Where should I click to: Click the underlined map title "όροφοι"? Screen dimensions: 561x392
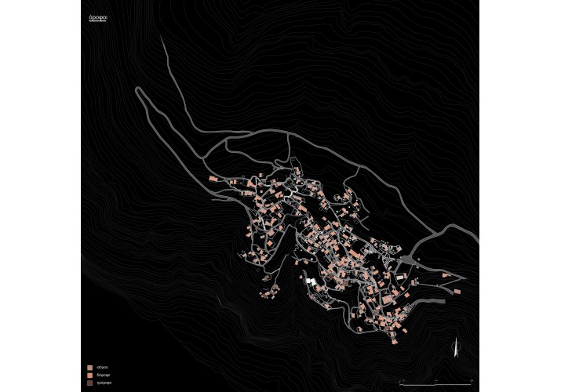[97, 18]
